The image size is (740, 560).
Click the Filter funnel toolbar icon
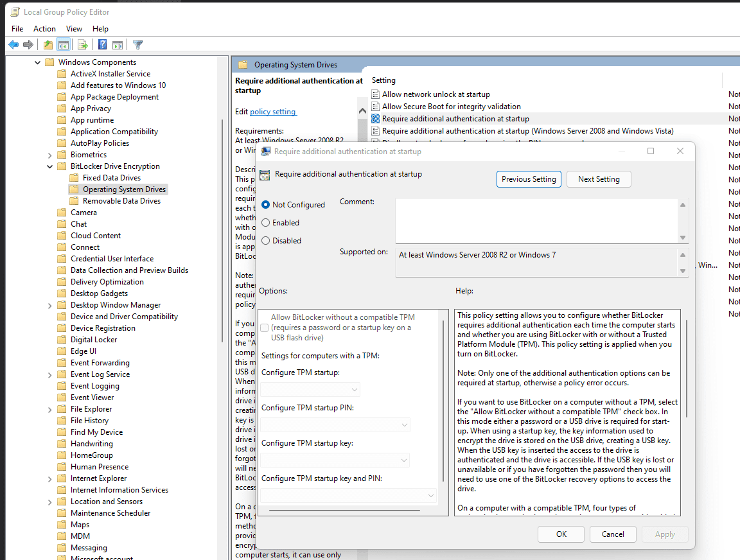[x=138, y=45]
